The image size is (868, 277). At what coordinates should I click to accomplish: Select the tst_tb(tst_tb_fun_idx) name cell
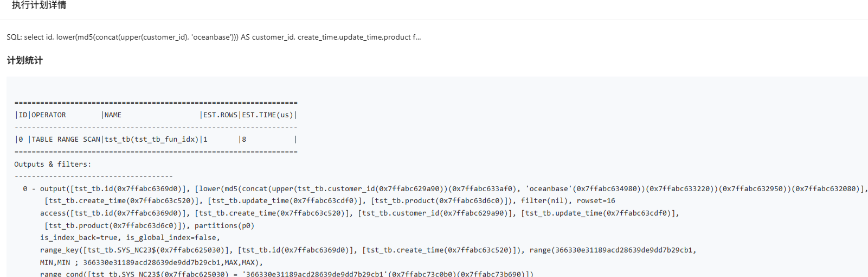click(x=151, y=140)
